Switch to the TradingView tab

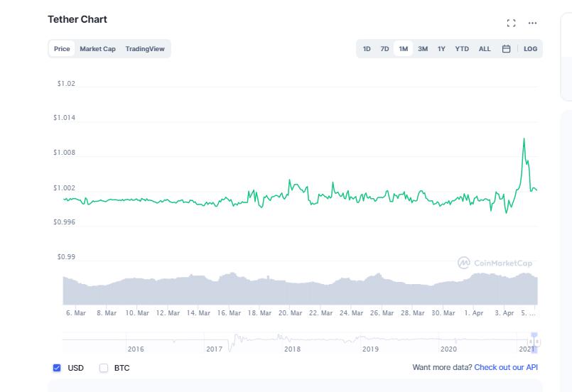point(145,49)
